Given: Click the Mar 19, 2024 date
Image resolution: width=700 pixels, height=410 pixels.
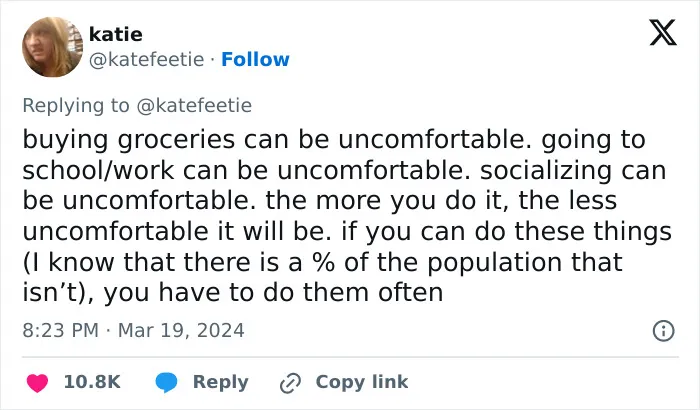Looking at the screenshot, I should 181,331.
